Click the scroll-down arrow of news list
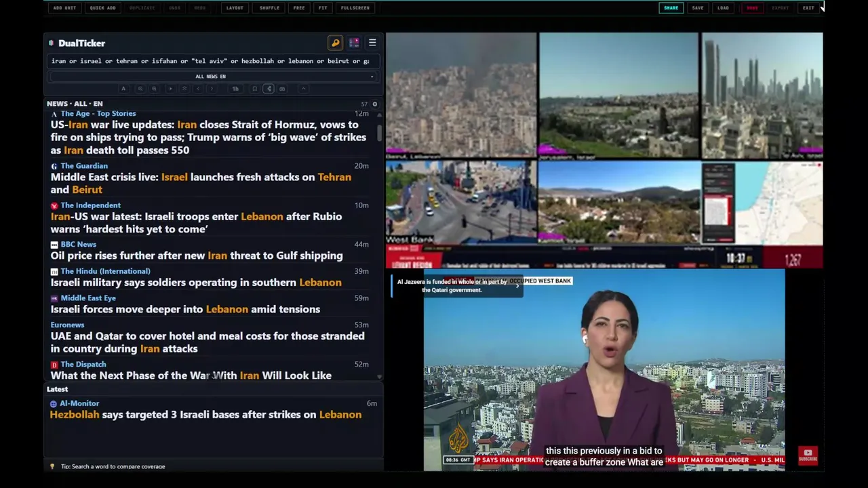 [379, 377]
